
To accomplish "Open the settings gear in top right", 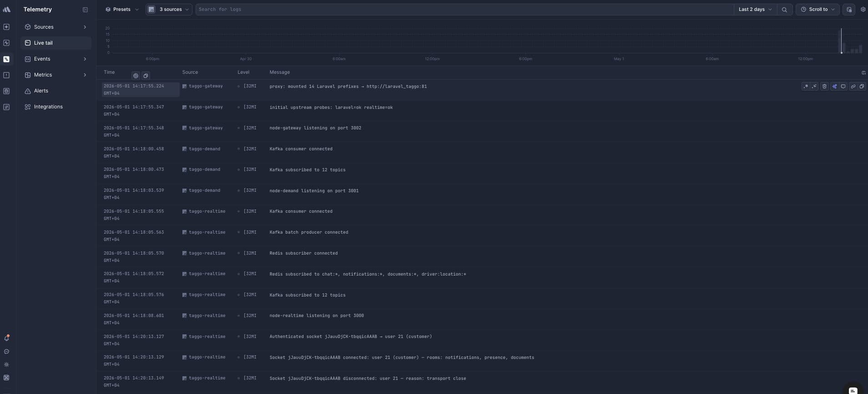I will tap(863, 9).
